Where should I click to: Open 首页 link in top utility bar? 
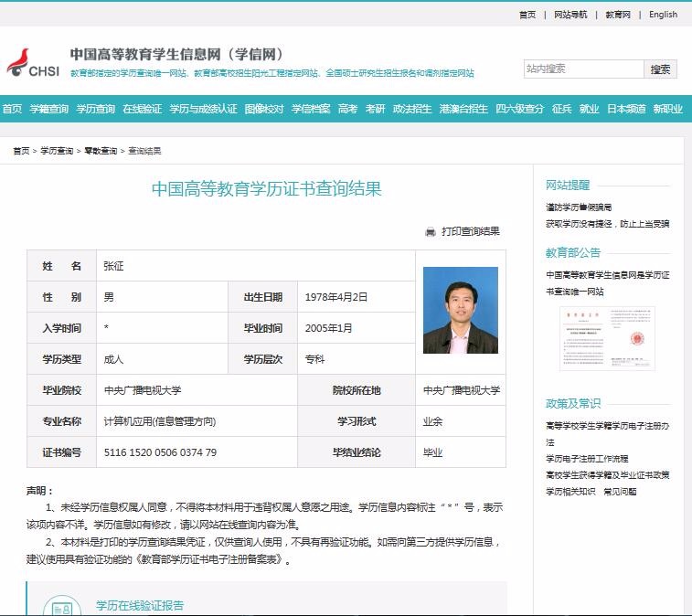[x=527, y=15]
